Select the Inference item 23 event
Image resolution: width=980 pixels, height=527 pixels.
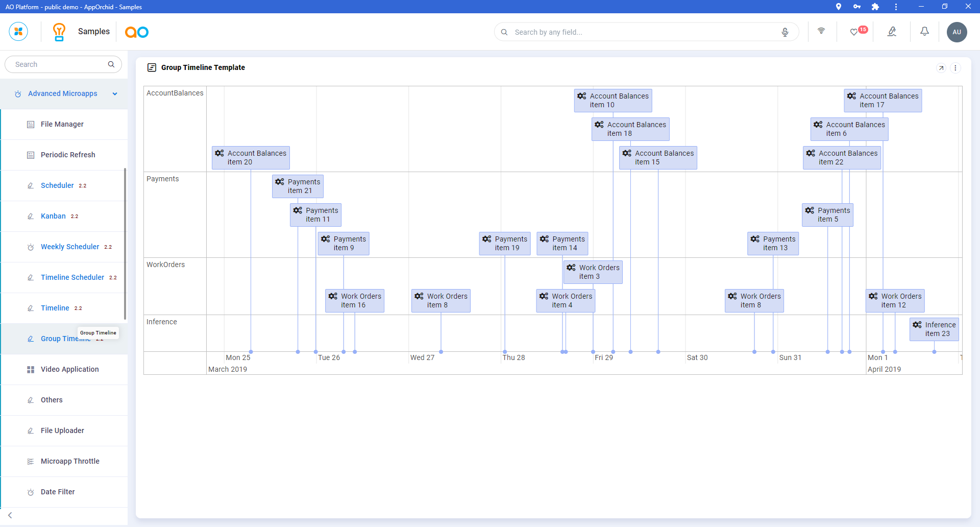[934, 329]
